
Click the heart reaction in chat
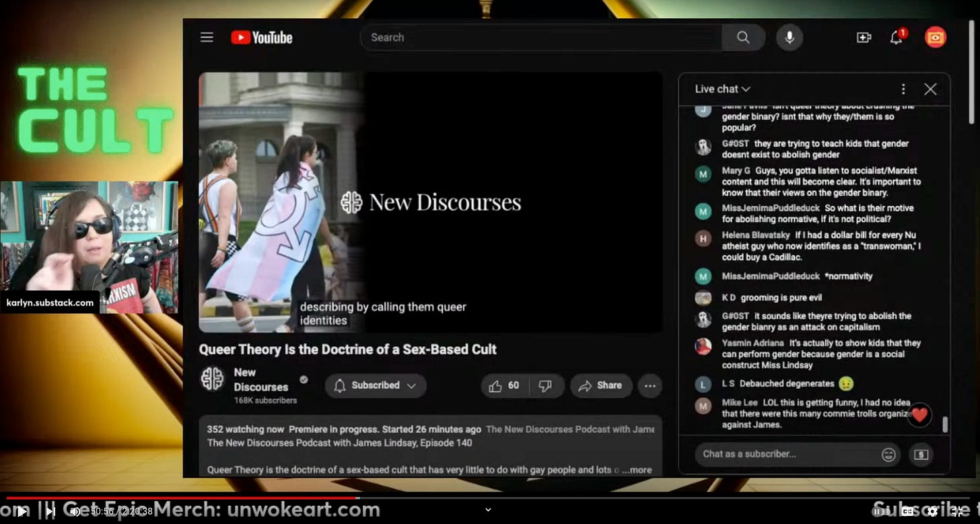(x=919, y=415)
